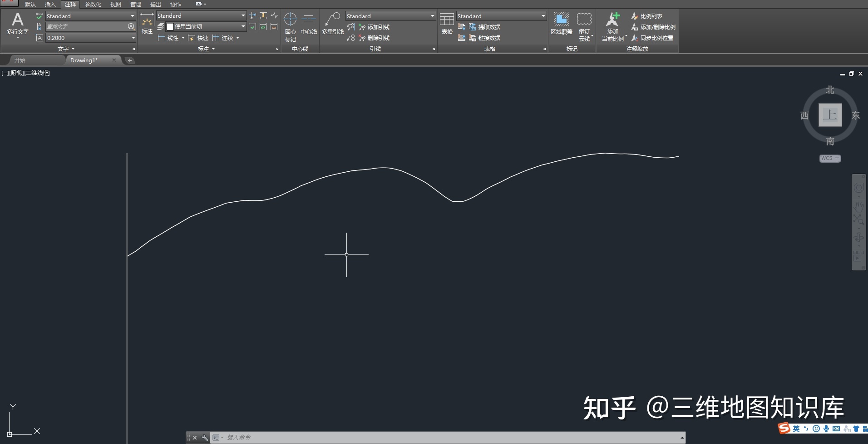Click the 标注 dimension tool icon
This screenshot has width=868, height=444.
147,24
